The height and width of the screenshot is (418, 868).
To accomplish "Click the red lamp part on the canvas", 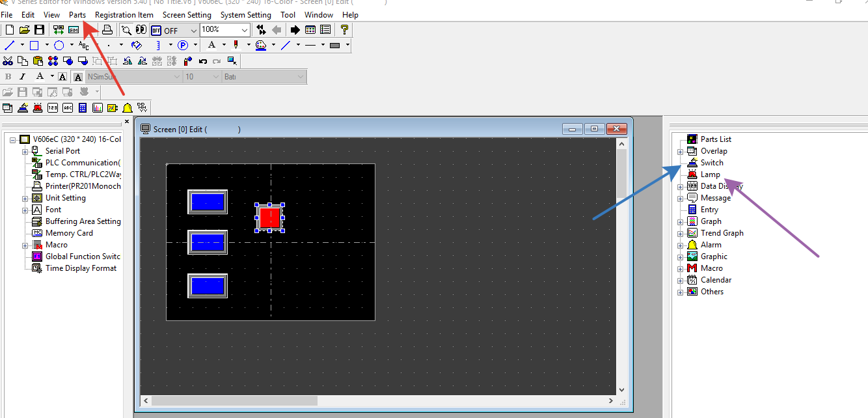I will pos(270,217).
